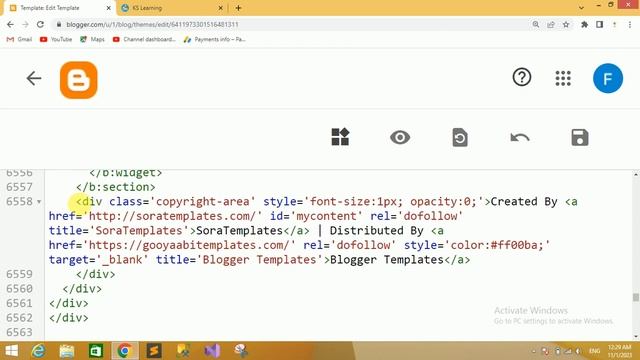Open the Windows Start button

point(11,351)
